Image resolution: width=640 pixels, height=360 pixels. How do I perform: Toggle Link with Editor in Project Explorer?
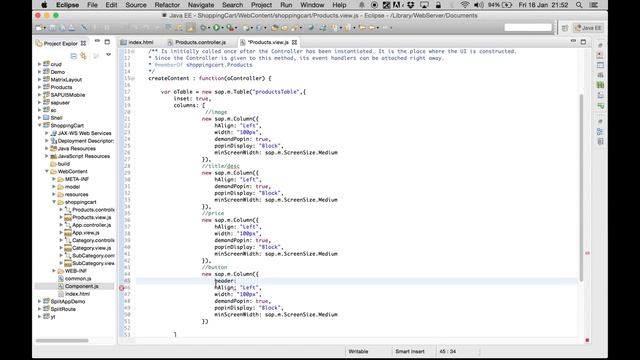[x=84, y=56]
